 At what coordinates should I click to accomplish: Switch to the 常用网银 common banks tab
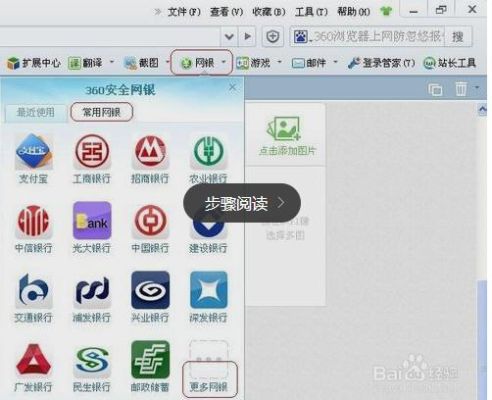(101, 112)
